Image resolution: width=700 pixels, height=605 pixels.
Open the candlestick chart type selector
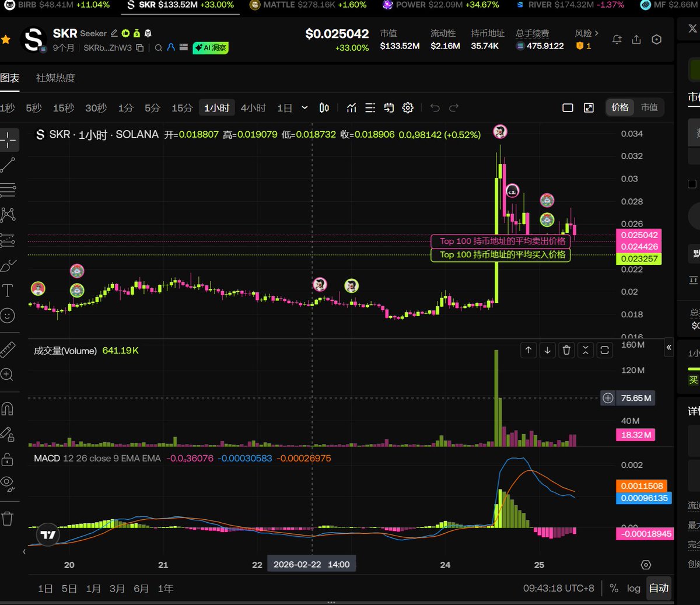tap(324, 108)
